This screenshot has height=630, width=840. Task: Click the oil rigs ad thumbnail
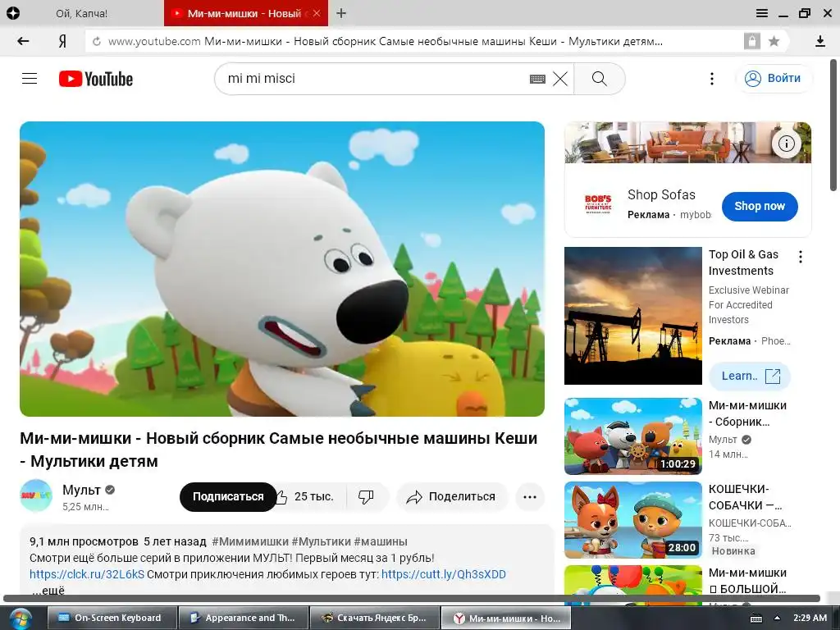pyautogui.click(x=632, y=316)
